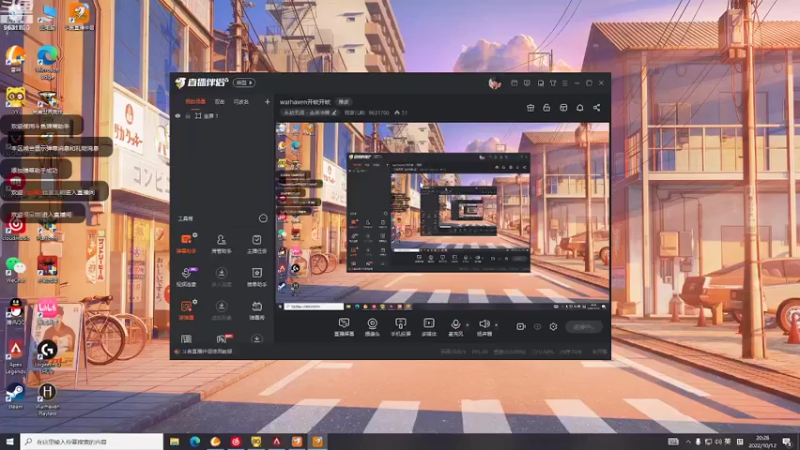This screenshot has width=800, height=450.
Task: Open Microsoft Edge from the taskbar
Action: pyautogui.click(x=195, y=441)
